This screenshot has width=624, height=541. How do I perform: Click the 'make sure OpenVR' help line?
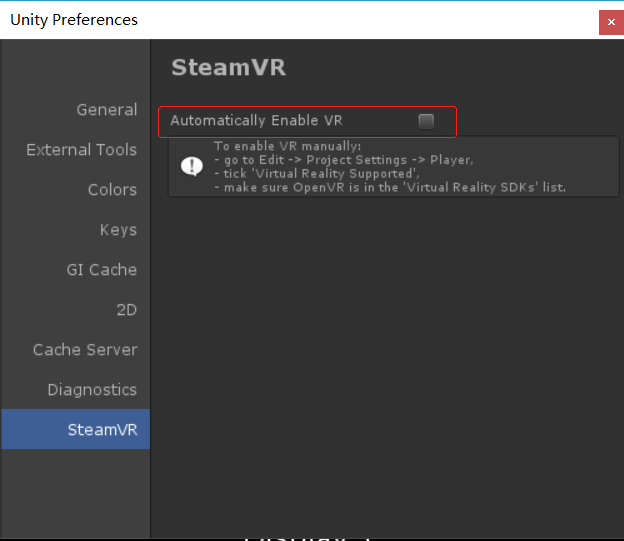pos(389,187)
